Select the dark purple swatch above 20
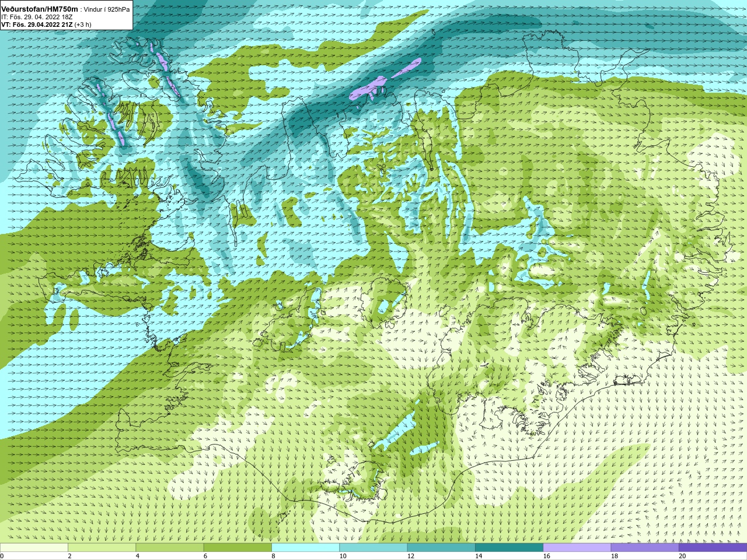The height and width of the screenshot is (560, 747). pos(713,547)
